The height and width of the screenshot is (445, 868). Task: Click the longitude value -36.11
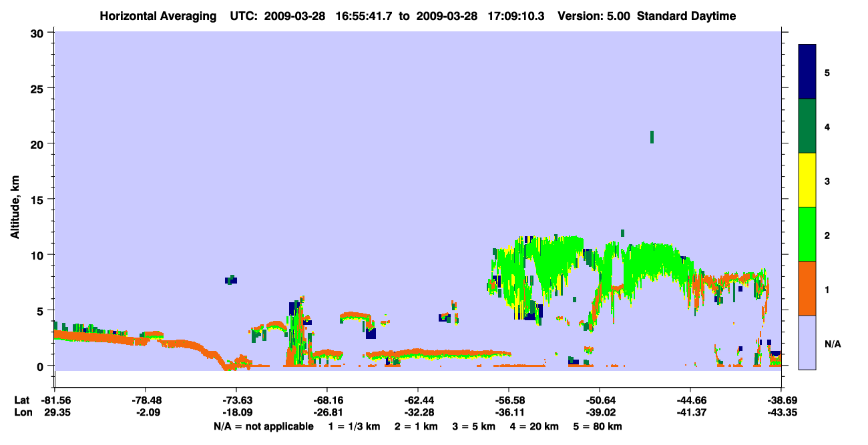tap(509, 412)
